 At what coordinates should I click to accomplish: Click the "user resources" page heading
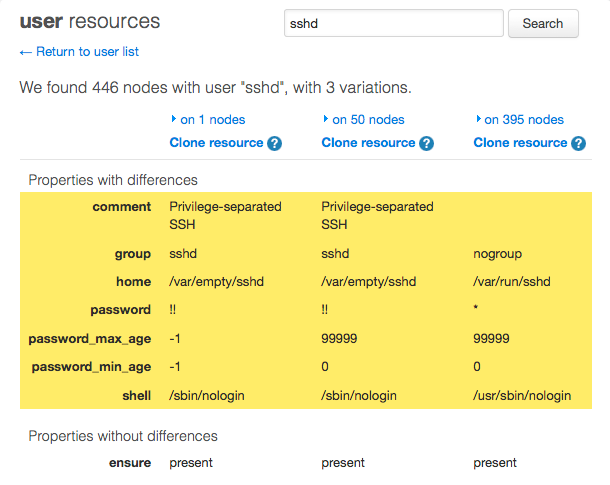point(89,22)
